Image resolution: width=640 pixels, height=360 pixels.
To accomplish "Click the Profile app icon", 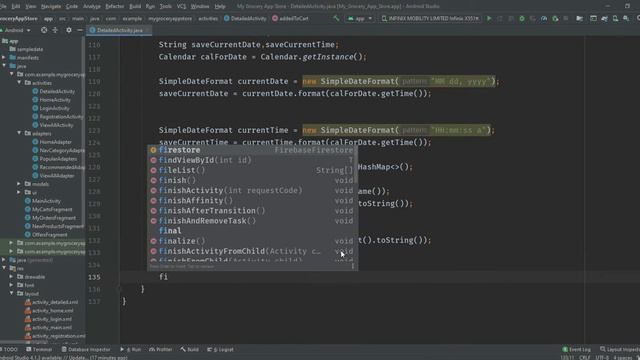I will pyautogui.click(x=544, y=18).
